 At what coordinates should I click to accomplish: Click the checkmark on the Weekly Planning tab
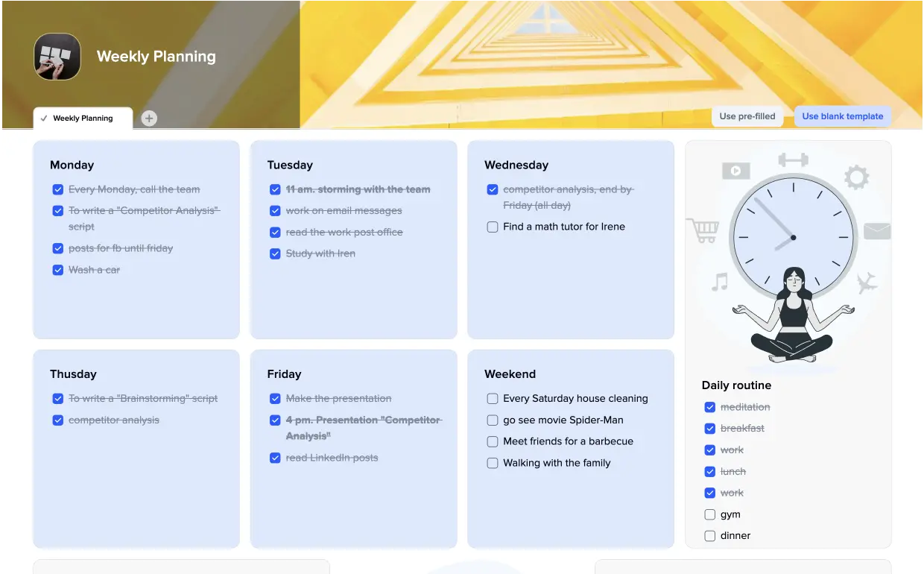coord(43,118)
